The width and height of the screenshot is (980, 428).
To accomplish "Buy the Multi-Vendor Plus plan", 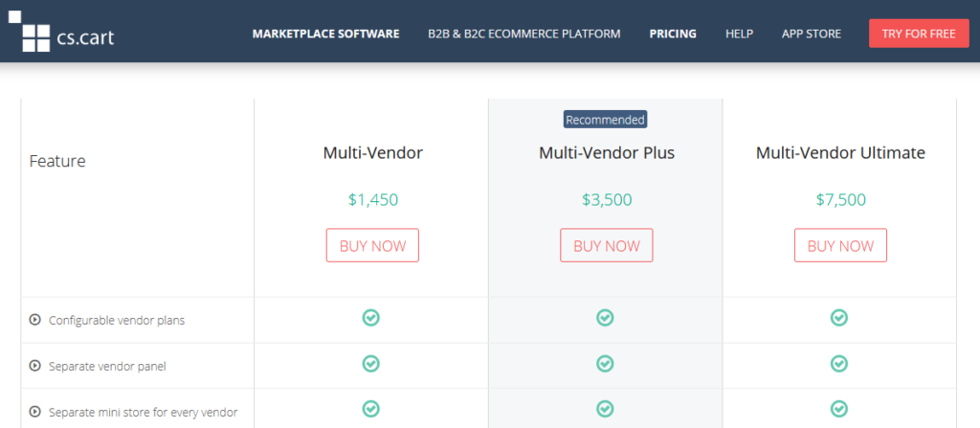I will (606, 245).
